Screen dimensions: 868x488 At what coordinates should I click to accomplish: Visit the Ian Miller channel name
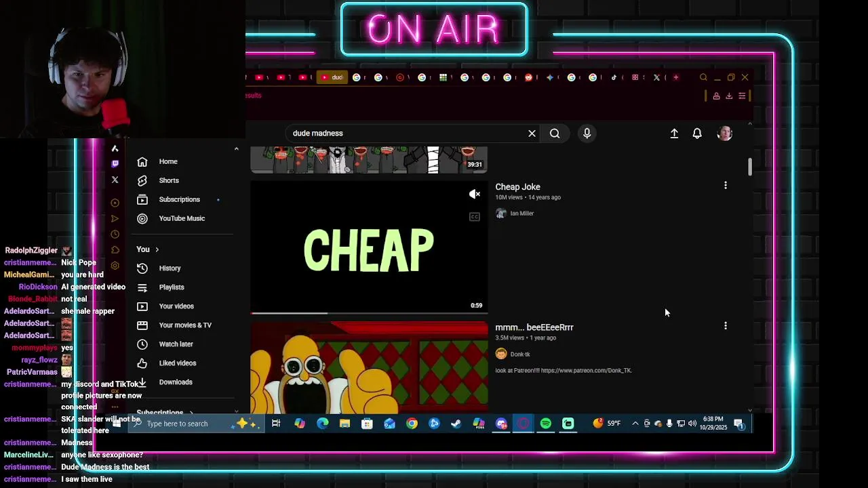pos(522,213)
